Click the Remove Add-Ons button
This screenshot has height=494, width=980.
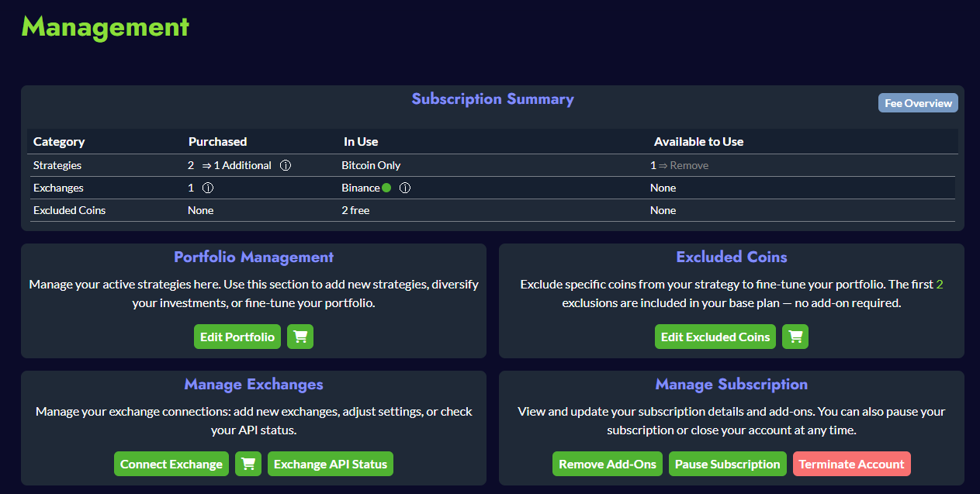point(608,464)
